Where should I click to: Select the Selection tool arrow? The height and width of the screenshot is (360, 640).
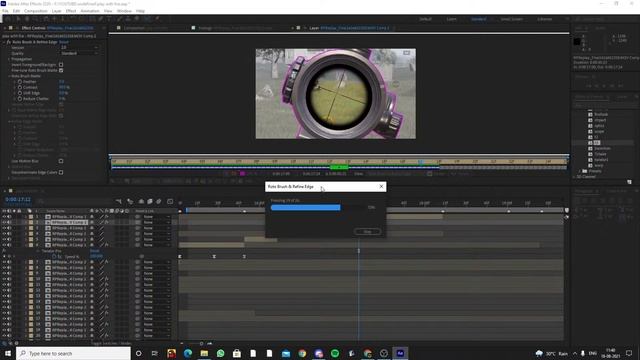[18, 19]
